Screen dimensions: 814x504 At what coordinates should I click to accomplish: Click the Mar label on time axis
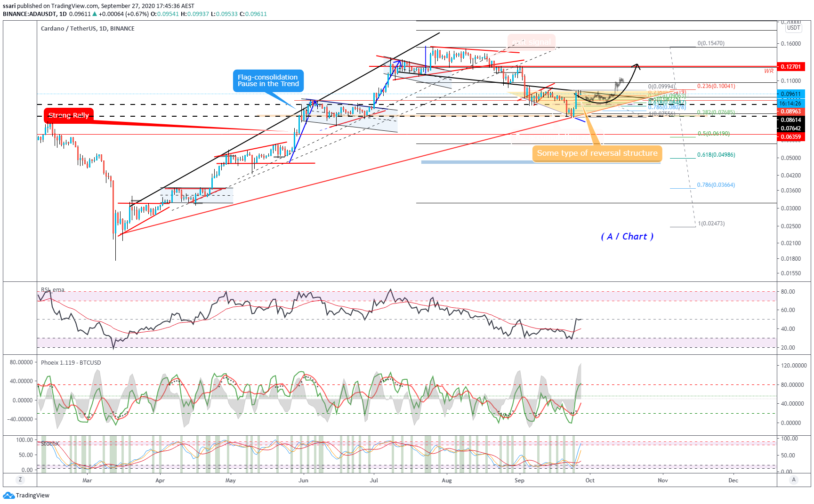87,480
